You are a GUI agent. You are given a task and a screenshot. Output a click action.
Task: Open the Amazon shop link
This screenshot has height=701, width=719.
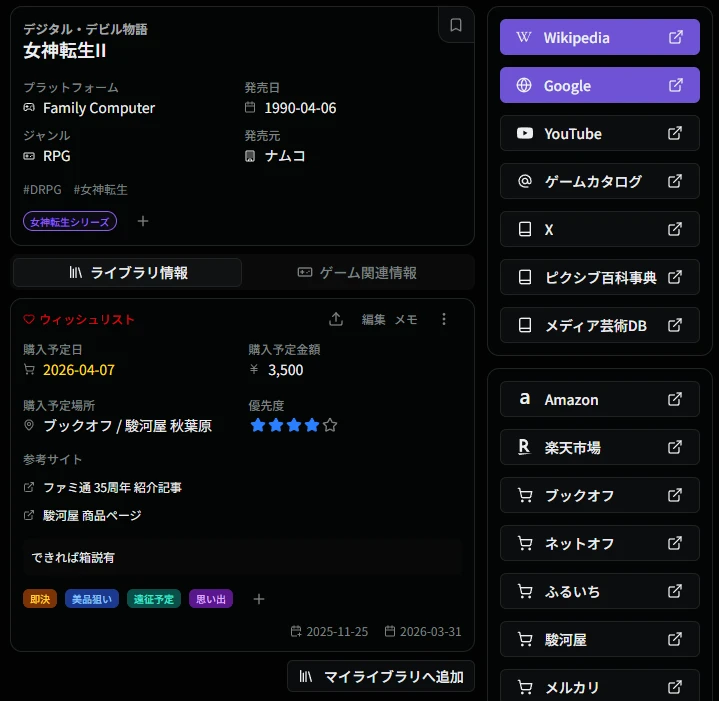(x=599, y=399)
